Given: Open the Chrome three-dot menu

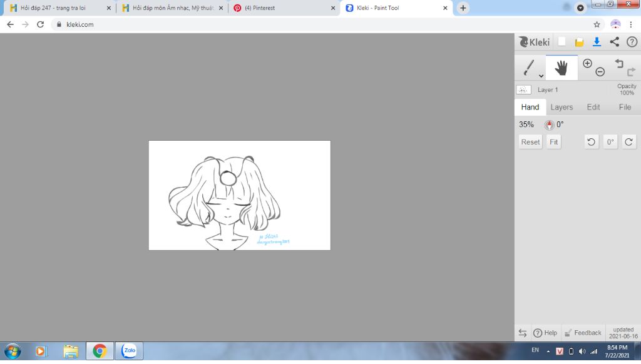Looking at the screenshot, I should 631,24.
